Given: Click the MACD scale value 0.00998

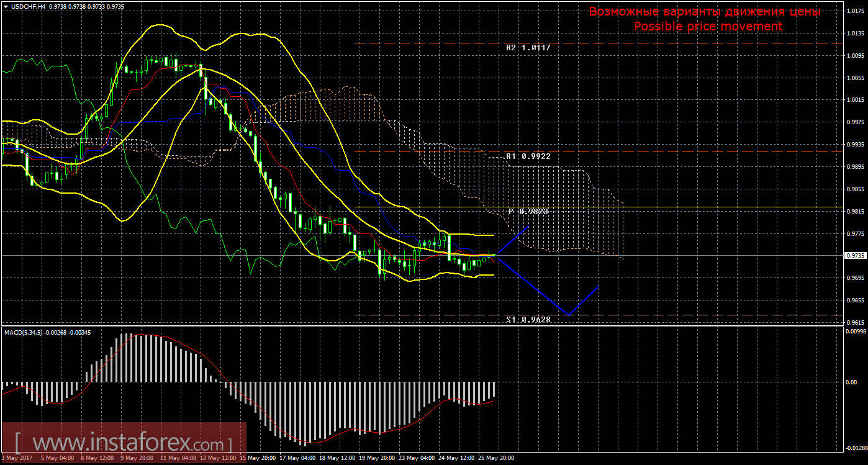Looking at the screenshot, I should coord(856,332).
